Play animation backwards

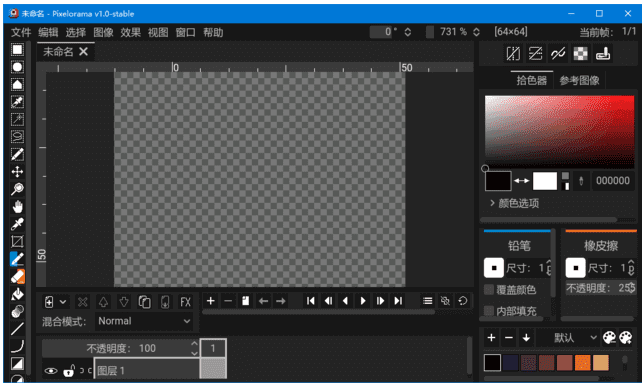point(345,301)
